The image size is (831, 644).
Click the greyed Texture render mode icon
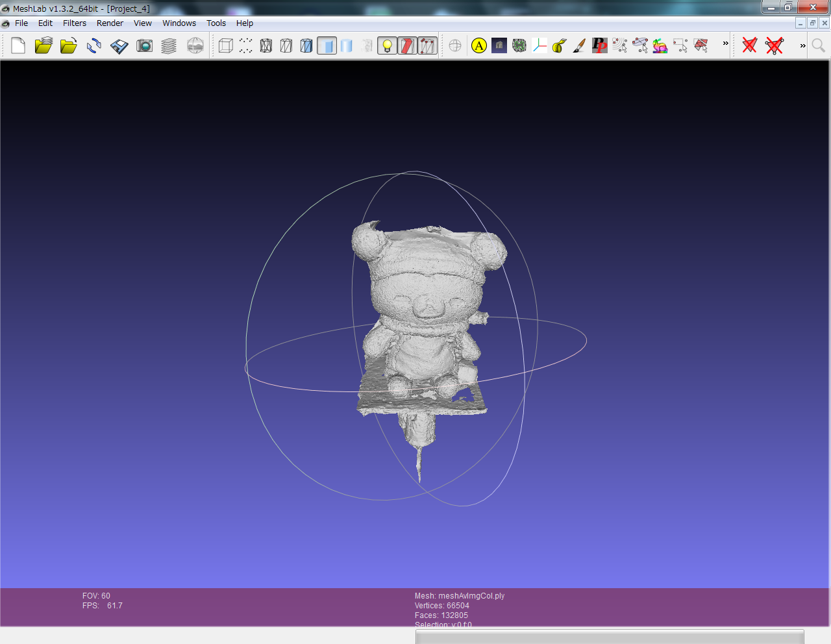click(367, 45)
